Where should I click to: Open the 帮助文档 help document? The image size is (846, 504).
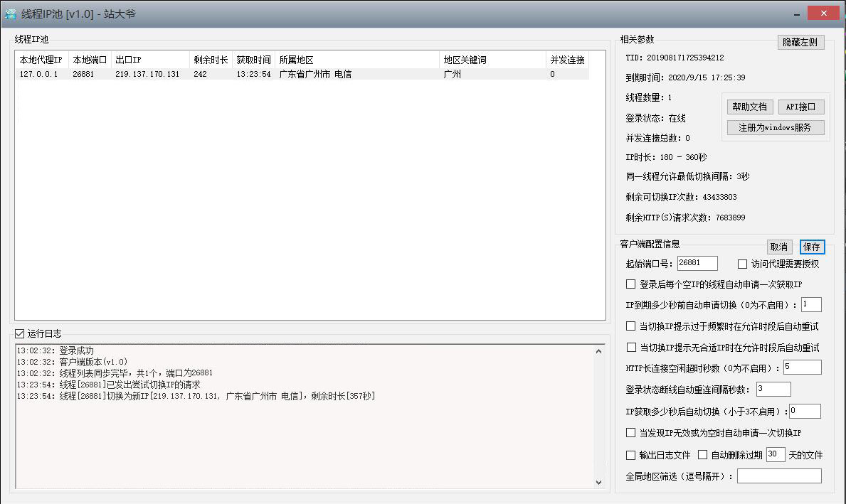(749, 106)
